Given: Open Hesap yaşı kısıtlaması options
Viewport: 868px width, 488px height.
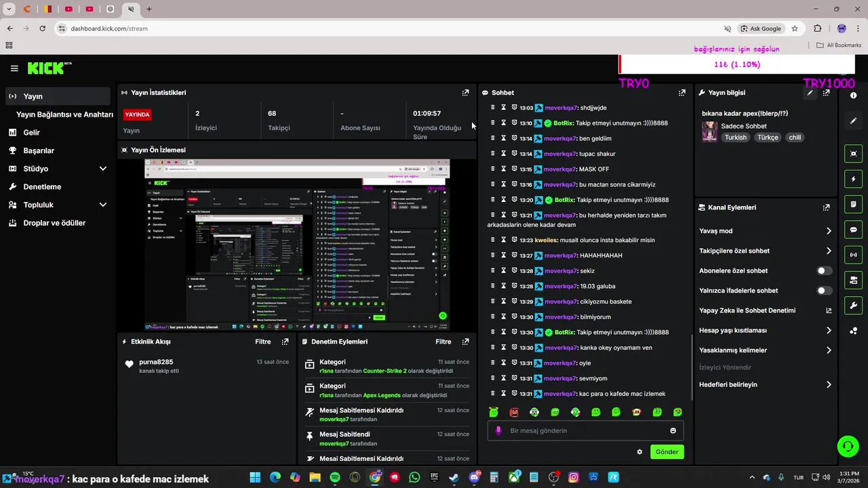Looking at the screenshot, I should [766, 331].
